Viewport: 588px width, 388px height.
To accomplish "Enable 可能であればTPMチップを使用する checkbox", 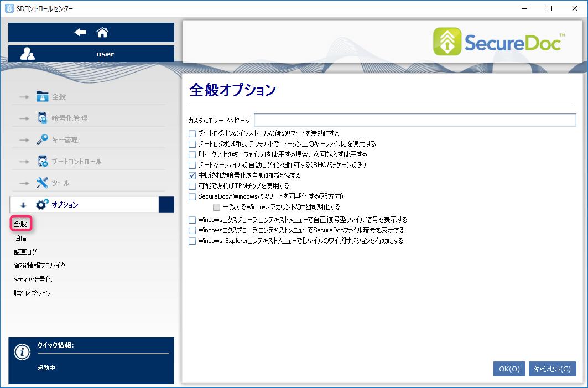I will click(192, 186).
